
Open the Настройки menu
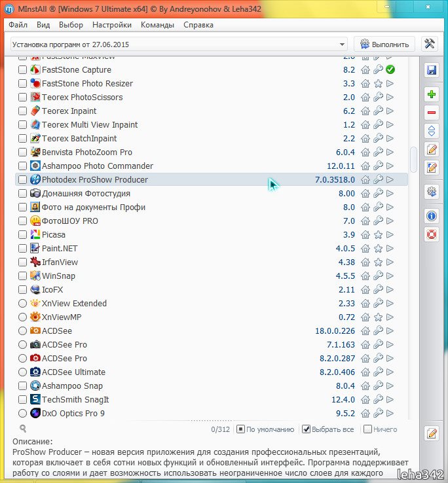(112, 25)
